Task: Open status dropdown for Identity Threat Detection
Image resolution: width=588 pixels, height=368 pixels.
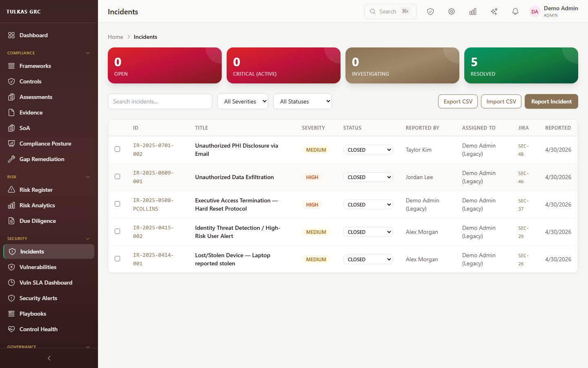Action: coord(368,232)
